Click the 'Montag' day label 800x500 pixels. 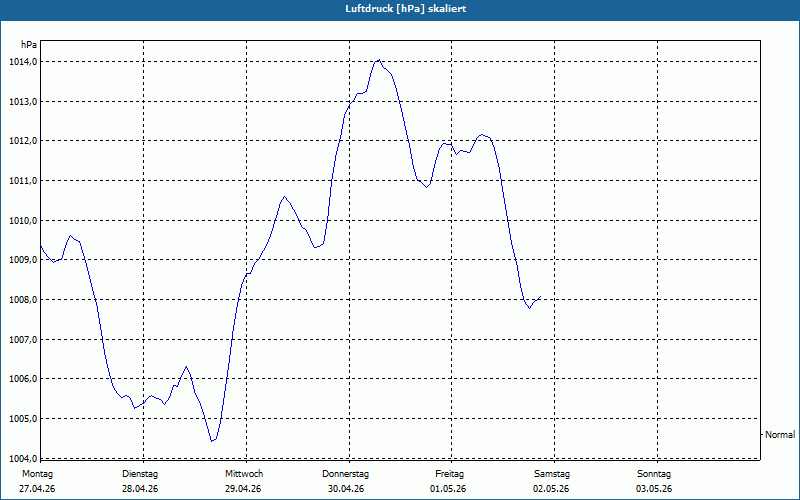click(37, 474)
